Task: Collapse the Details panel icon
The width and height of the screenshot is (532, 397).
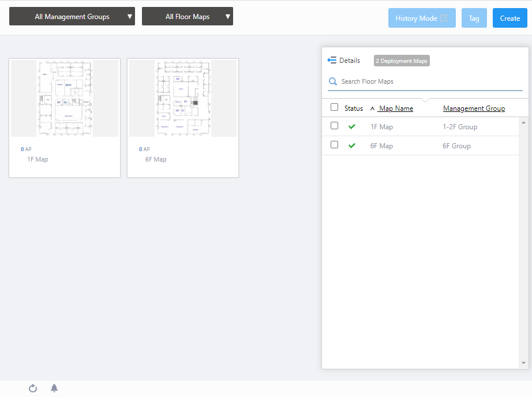Action: click(332, 61)
